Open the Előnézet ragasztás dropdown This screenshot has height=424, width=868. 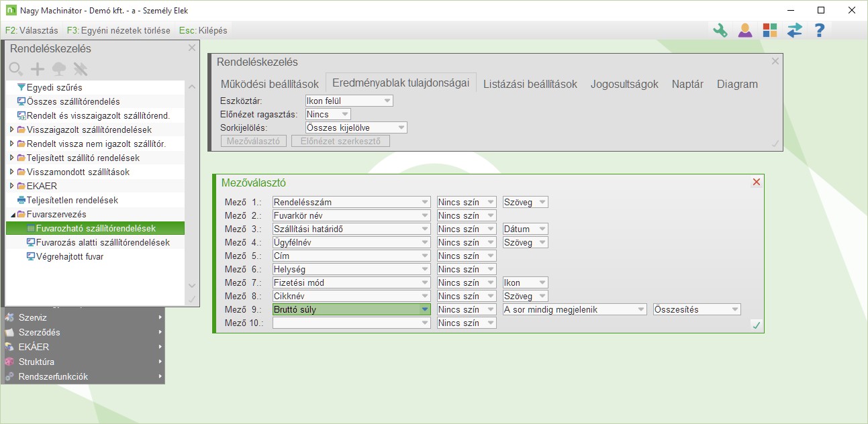pos(328,114)
